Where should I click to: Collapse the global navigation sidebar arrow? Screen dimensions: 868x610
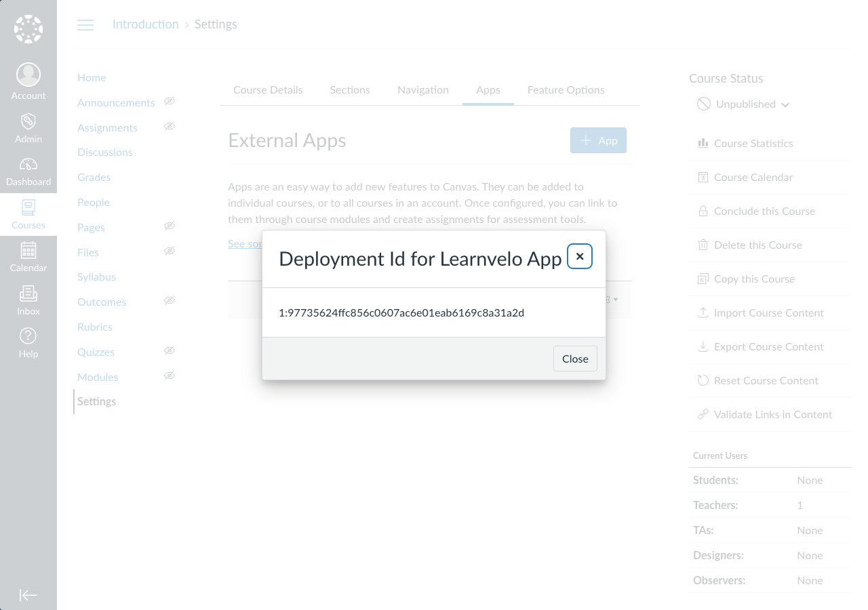pyautogui.click(x=28, y=595)
